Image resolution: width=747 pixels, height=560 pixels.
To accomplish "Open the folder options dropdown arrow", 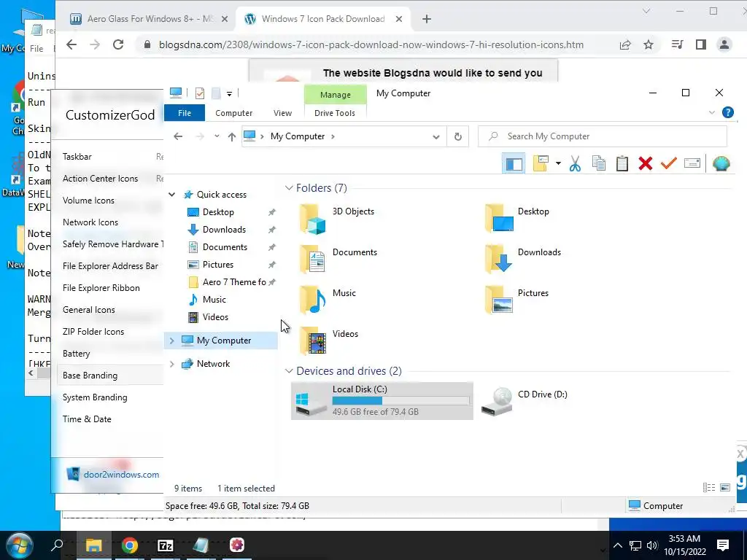I will click(558, 163).
